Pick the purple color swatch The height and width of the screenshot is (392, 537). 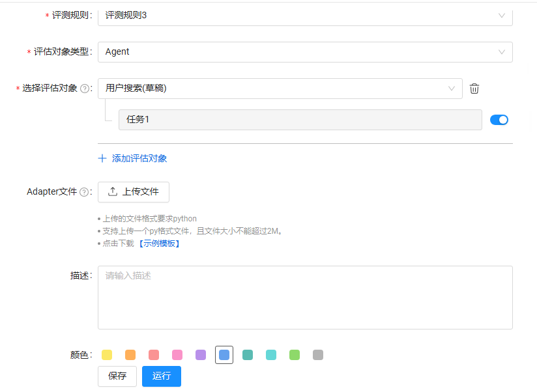(x=201, y=355)
